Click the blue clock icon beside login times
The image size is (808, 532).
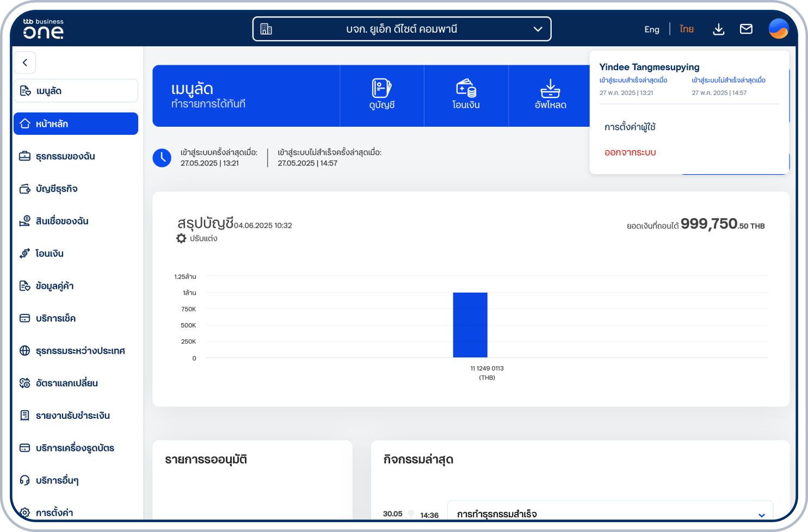[162, 158]
